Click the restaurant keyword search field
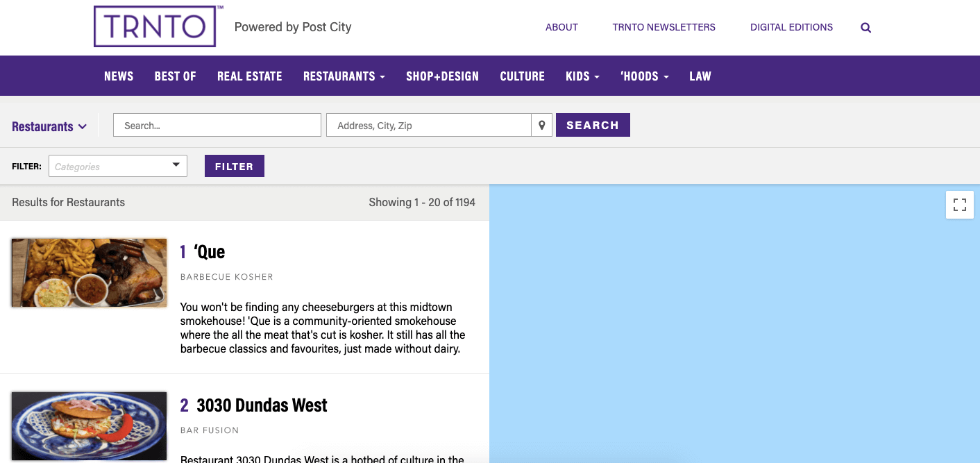The width and height of the screenshot is (980, 463). coord(217,126)
